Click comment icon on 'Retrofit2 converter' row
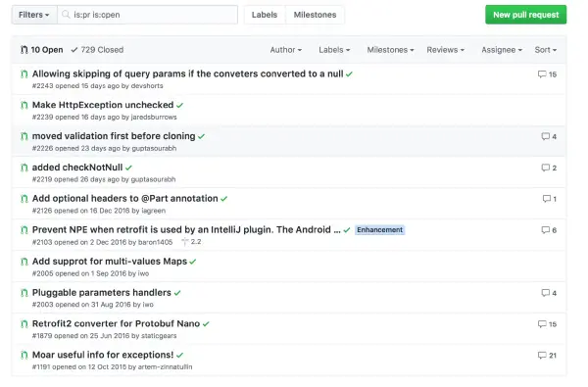588x387 pixels. 542,324
